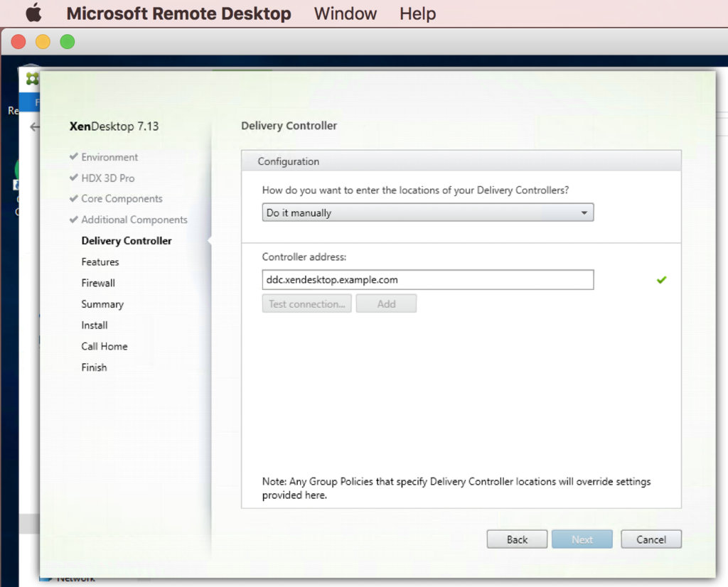Select the Finish step
Screen dimensions: 728x587
(95, 367)
